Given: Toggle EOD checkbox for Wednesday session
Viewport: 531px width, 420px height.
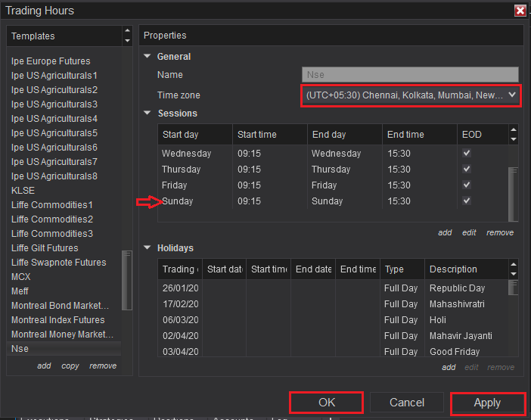Looking at the screenshot, I should [467, 153].
